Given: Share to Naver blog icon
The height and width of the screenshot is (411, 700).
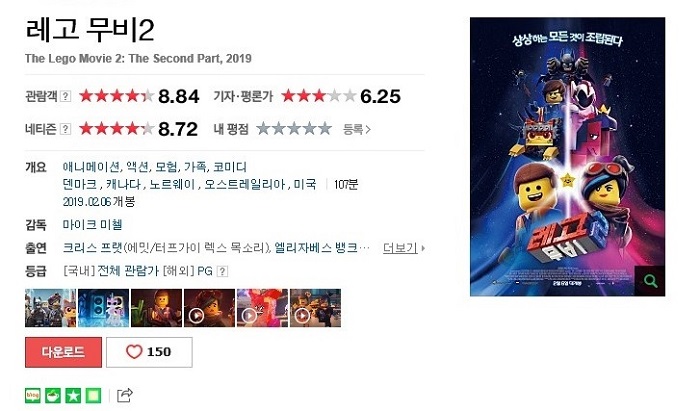Looking at the screenshot, I should tap(33, 395).
